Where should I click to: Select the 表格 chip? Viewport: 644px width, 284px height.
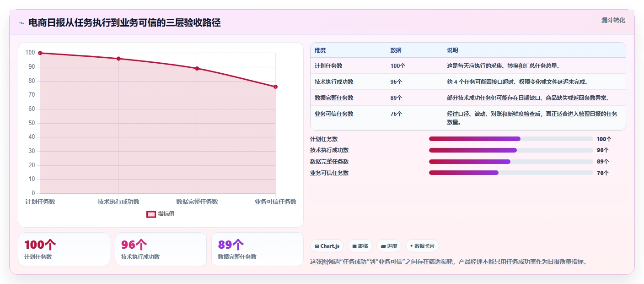point(360,246)
